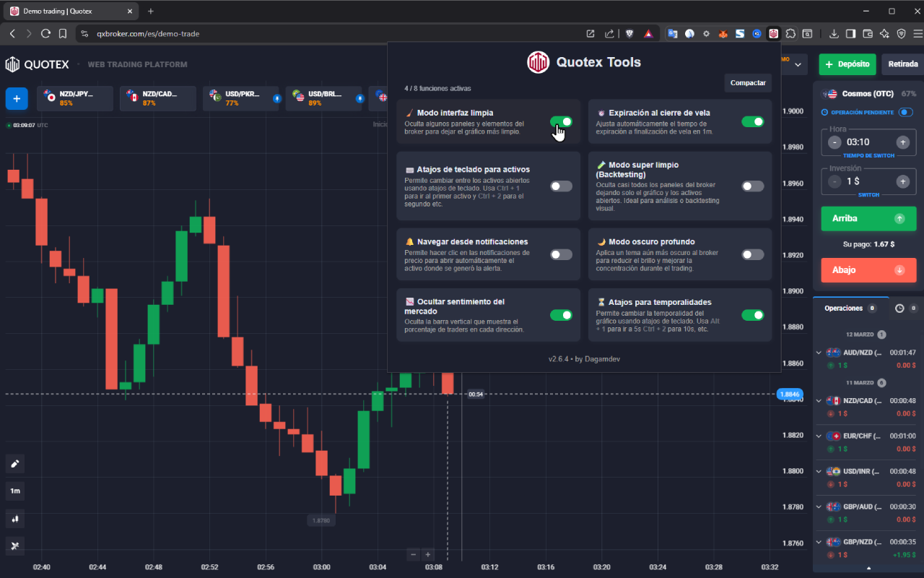Viewport: 924px width, 578px height.
Task: Open pending trades clock tab
Action: point(905,309)
